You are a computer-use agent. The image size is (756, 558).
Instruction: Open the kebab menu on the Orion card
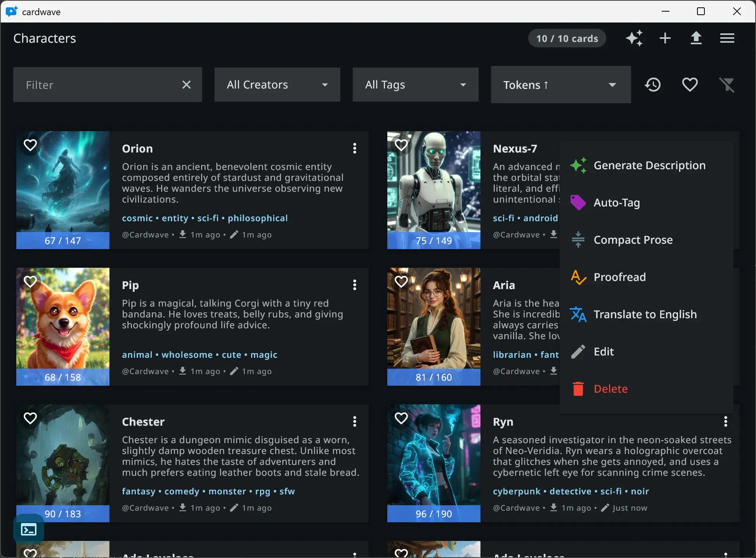point(354,148)
